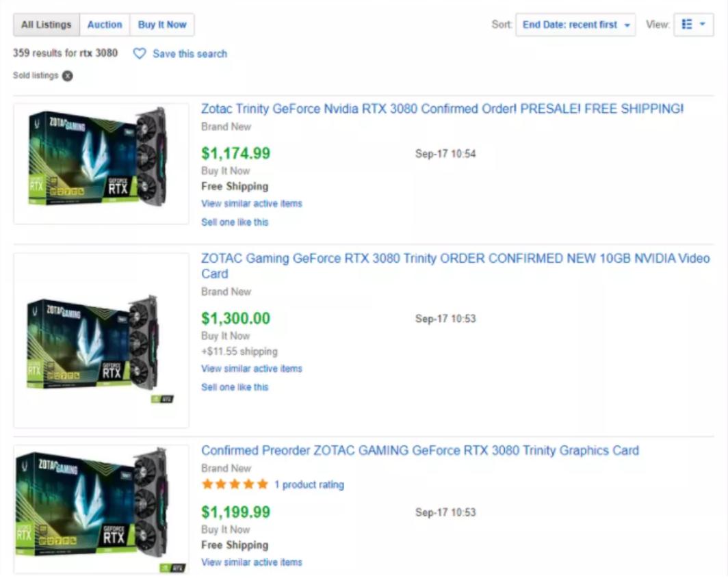728x578 pixels.
Task: Click the $1,199.99 listing thumbnail image
Action: coord(101,501)
